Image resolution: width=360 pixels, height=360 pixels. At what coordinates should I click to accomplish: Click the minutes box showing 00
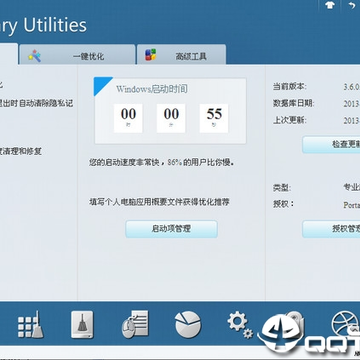tap(171, 118)
